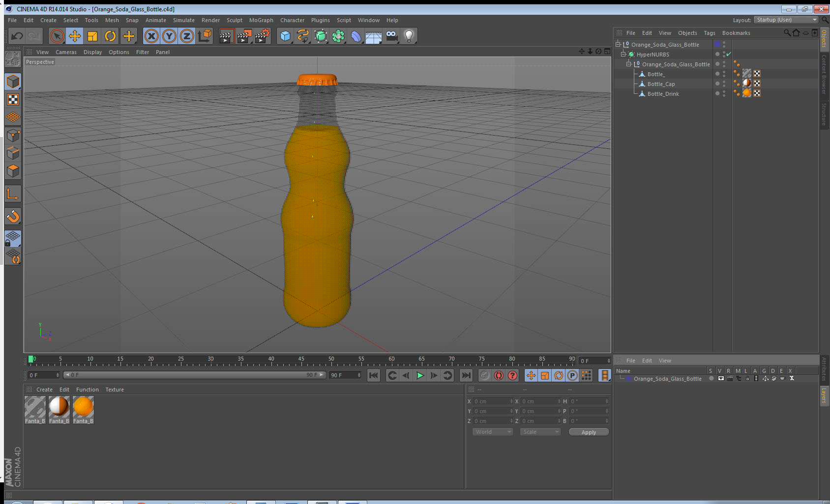Add a HyperNURBS generator object
Screen dimensions: 830x504
coord(321,36)
